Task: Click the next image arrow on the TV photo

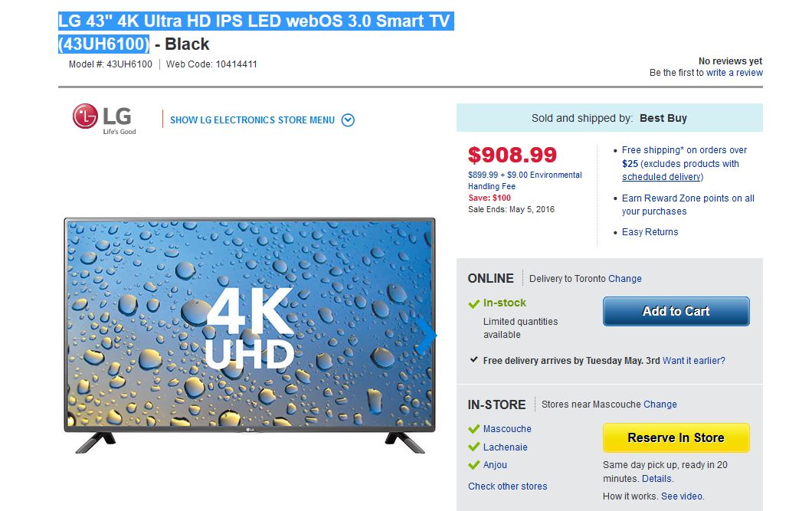Action: pyautogui.click(x=427, y=335)
